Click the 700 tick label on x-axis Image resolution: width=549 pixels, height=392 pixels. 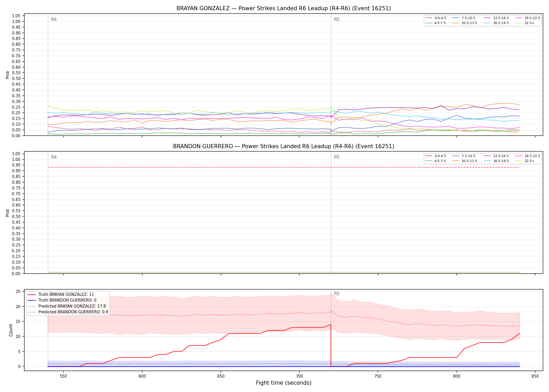(x=299, y=376)
